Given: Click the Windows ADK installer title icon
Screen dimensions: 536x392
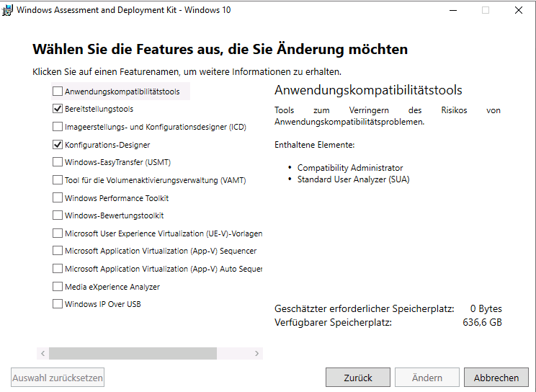Looking at the screenshot, I should tap(7, 10).
